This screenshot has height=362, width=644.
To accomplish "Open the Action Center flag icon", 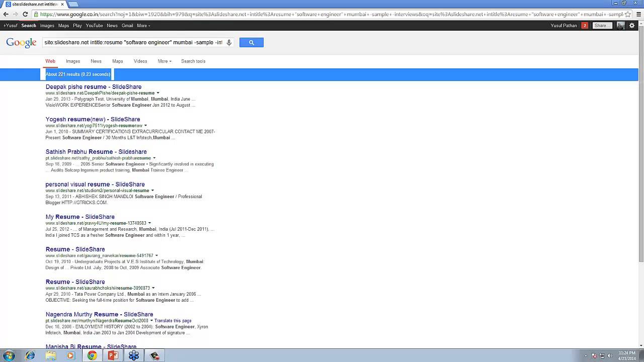I will (594, 355).
